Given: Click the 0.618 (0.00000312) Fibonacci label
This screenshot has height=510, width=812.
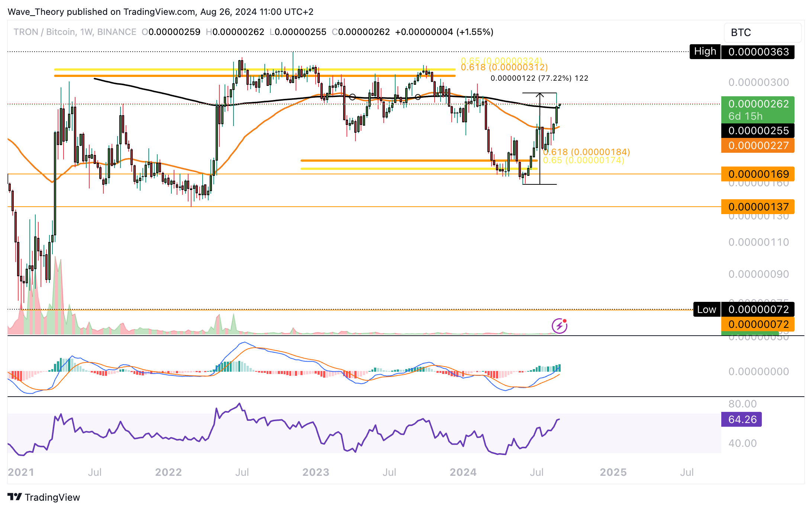Looking at the screenshot, I should click(x=504, y=67).
